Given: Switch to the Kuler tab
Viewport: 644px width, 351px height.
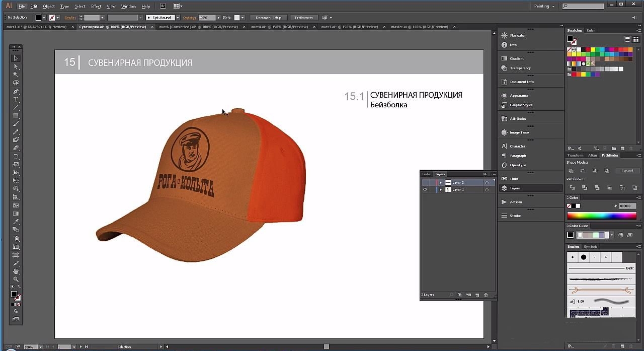Looking at the screenshot, I should pyautogui.click(x=591, y=30).
